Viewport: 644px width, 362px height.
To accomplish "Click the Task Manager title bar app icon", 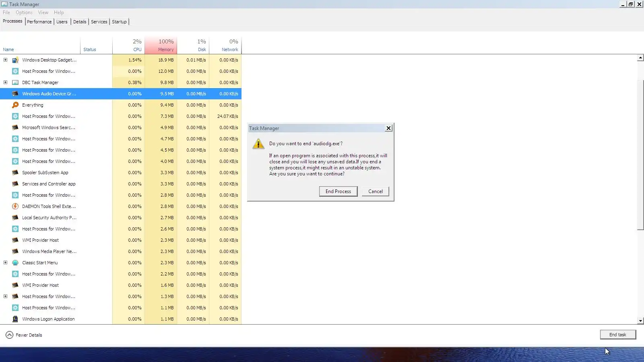I will [4, 4].
